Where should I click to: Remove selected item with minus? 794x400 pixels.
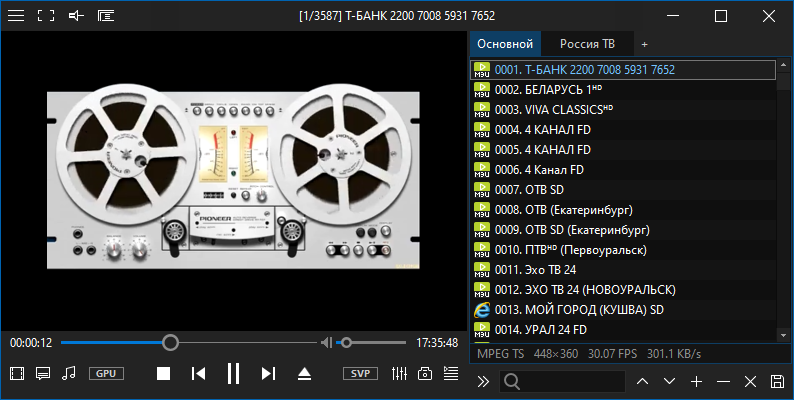(x=724, y=381)
